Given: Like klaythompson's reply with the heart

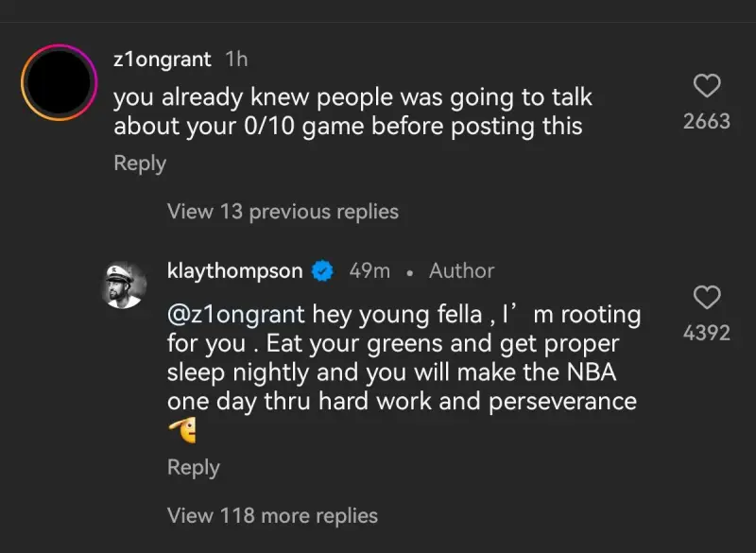Looking at the screenshot, I should 707,299.
